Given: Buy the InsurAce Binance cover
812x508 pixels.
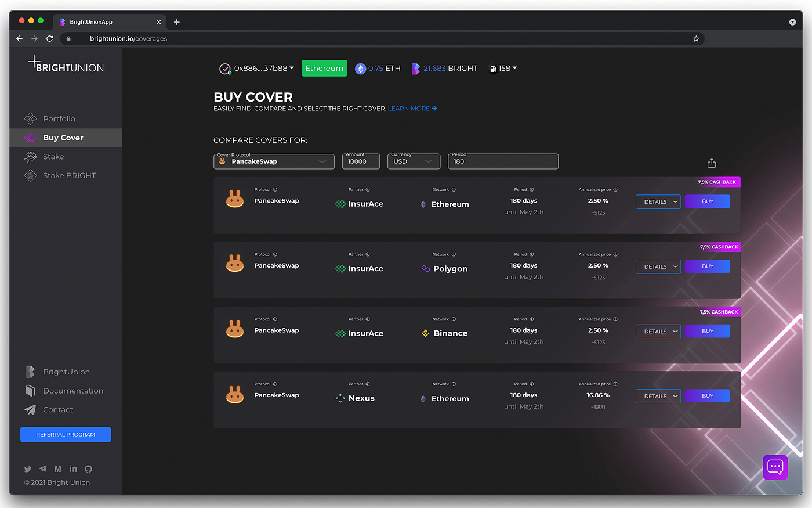Looking at the screenshot, I should point(708,331).
